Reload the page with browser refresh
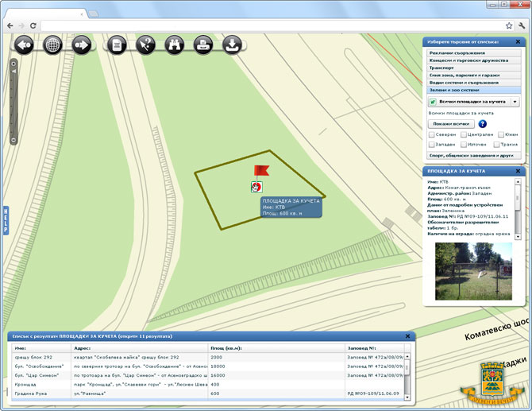The height and width of the screenshot is (411, 532). pyautogui.click(x=33, y=25)
